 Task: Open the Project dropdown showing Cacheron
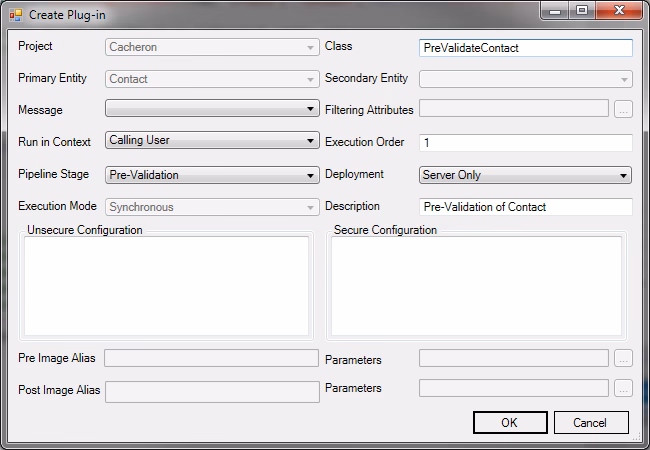(212, 47)
